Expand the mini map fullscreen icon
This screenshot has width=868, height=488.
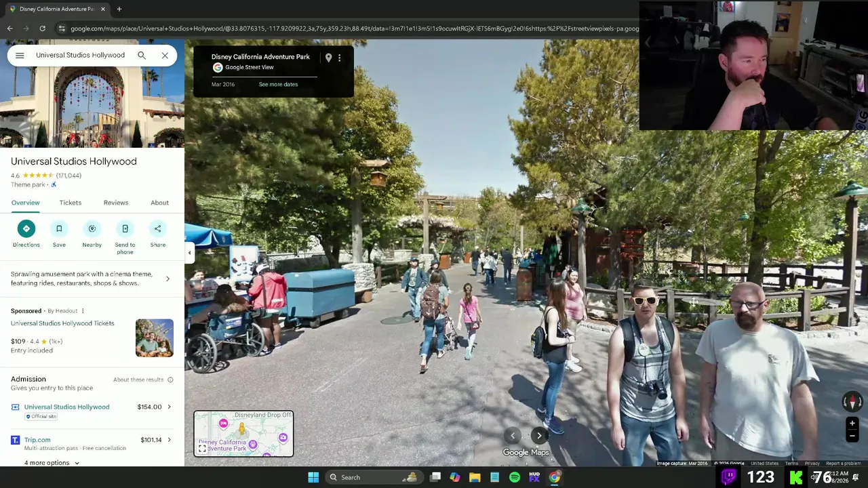click(x=202, y=449)
